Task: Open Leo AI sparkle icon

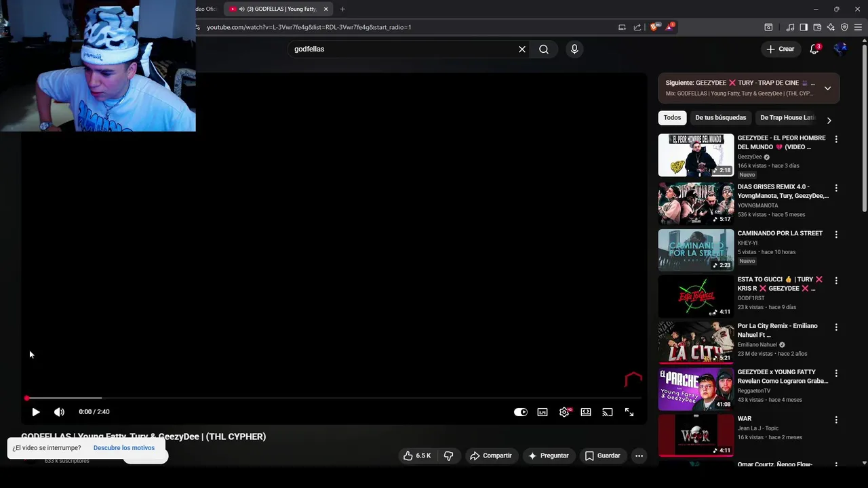Action: click(831, 27)
